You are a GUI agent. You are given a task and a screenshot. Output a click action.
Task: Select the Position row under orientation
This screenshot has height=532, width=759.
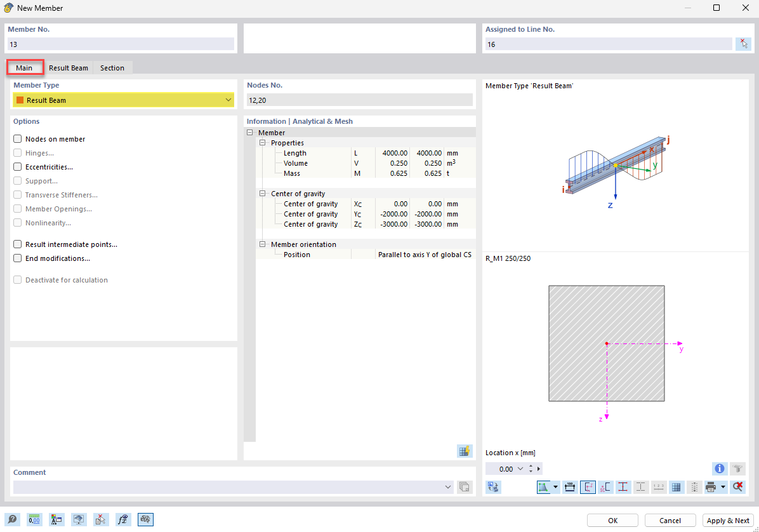pyautogui.click(x=366, y=255)
